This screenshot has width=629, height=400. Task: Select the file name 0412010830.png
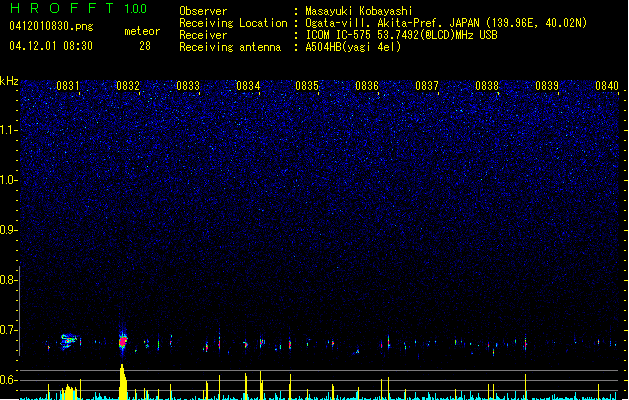tap(51, 26)
